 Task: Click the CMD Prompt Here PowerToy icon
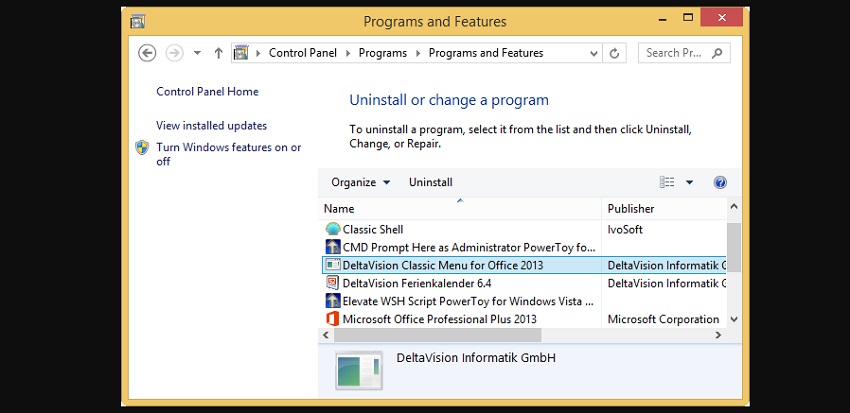pyautogui.click(x=333, y=247)
